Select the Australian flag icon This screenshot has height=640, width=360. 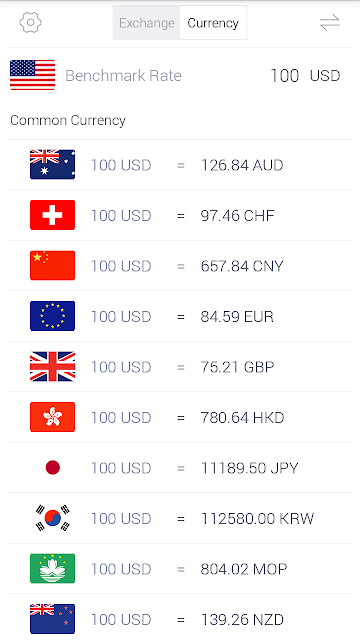[52, 164]
